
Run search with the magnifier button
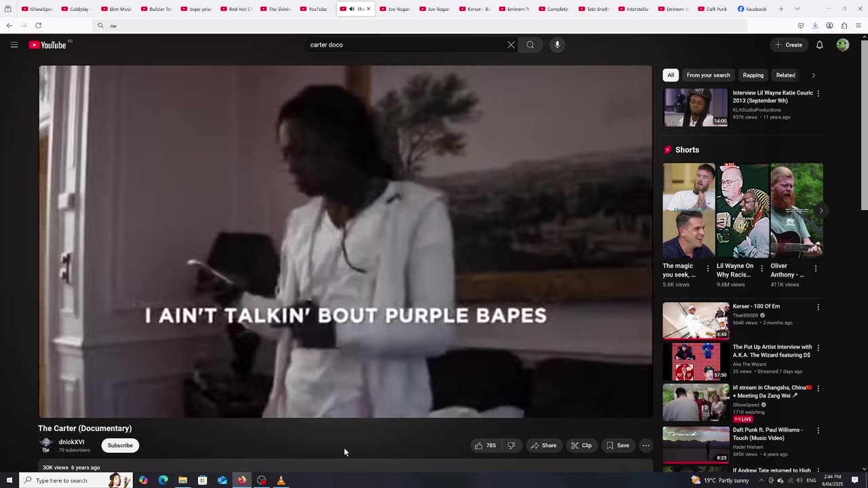coord(530,45)
